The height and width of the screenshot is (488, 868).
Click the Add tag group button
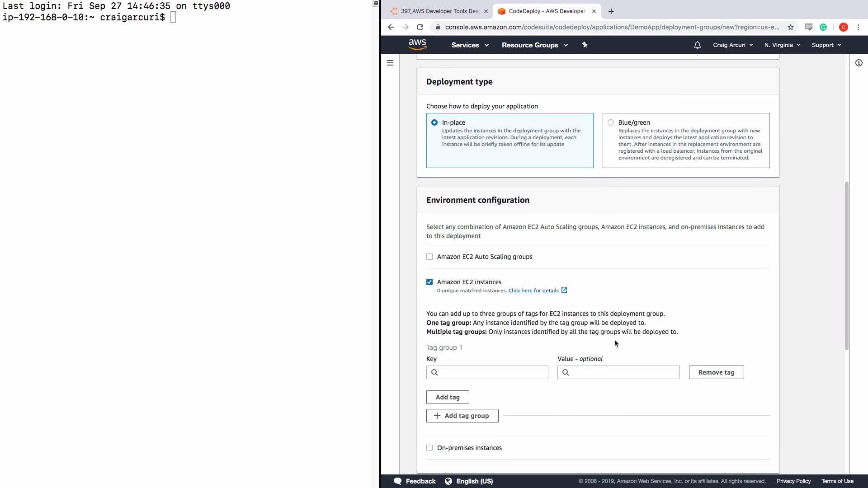462,416
